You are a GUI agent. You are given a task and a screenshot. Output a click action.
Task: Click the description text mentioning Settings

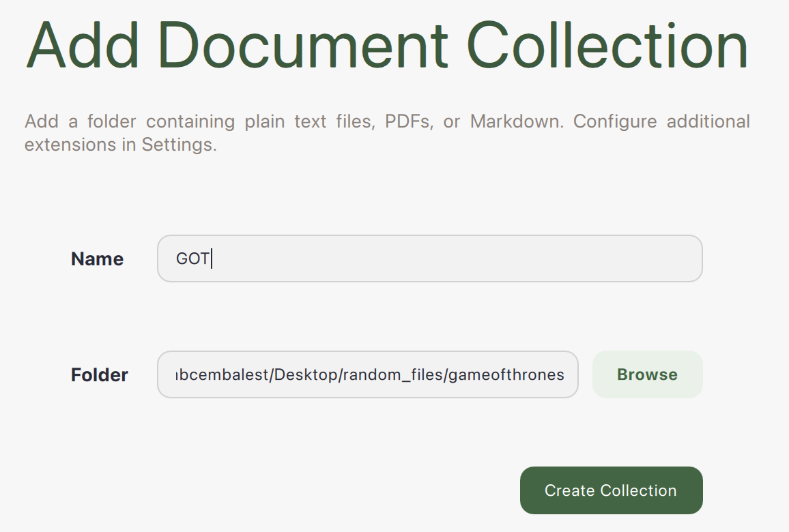pos(388,133)
